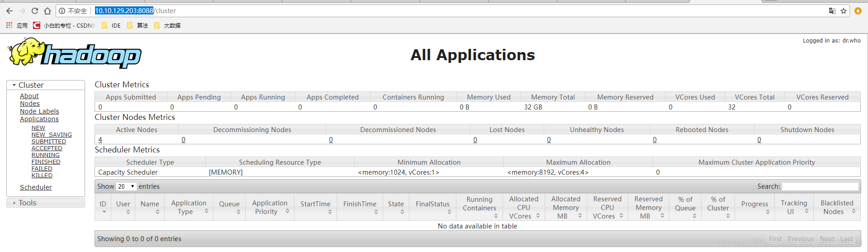Filter applications by RUNNING state
Image resolution: width=868 pixels, height=252 pixels.
coord(46,155)
